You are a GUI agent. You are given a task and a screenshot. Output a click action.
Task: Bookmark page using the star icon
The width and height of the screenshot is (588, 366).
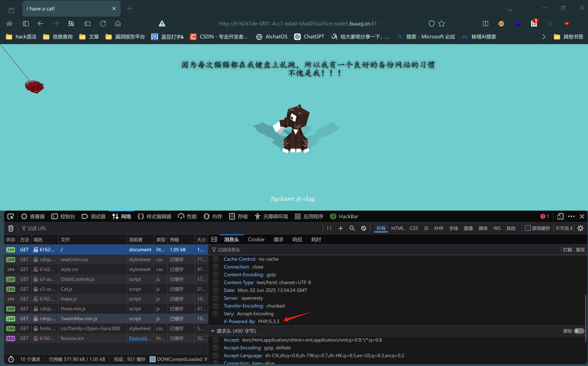tap(442, 23)
